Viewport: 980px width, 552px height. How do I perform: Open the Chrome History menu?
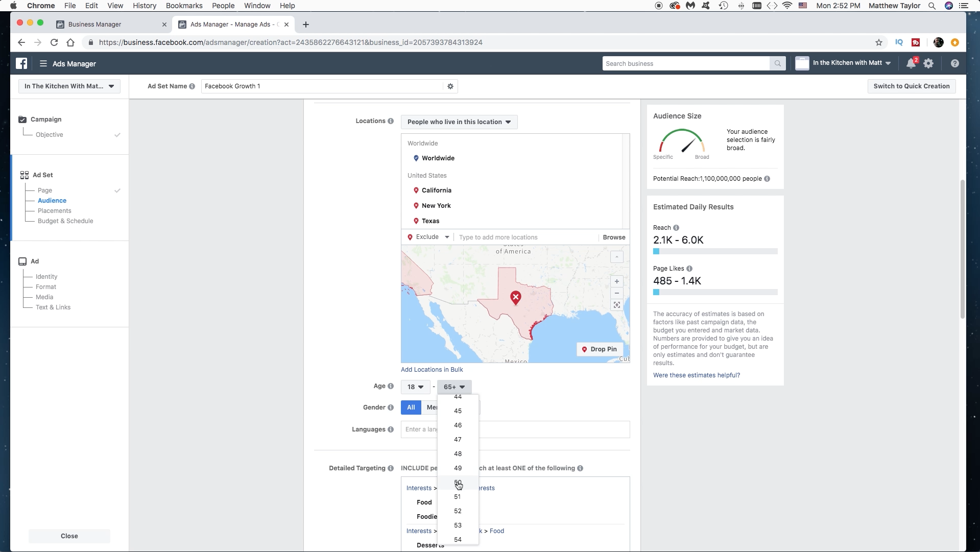pos(145,6)
